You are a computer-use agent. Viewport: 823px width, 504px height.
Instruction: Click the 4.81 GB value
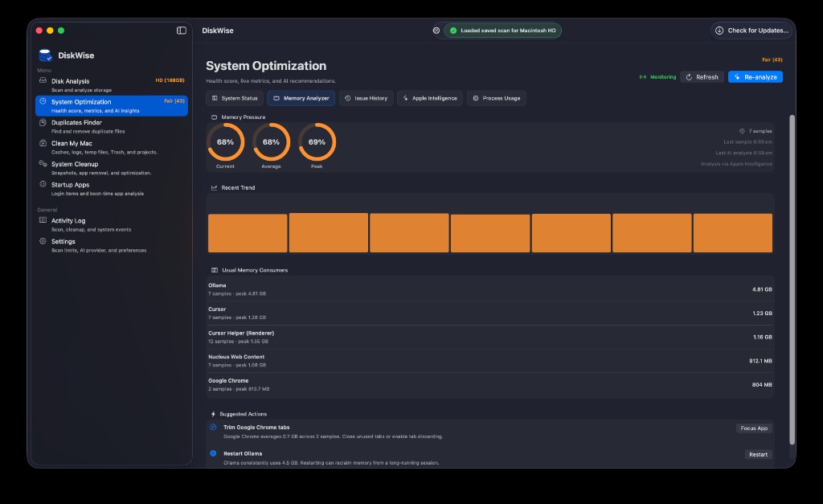coord(762,289)
